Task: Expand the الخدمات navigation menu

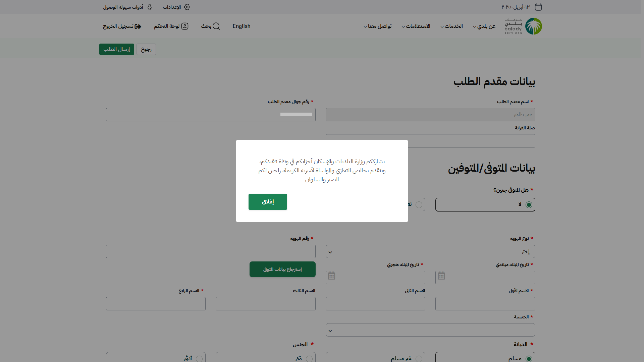Action: 451,26
